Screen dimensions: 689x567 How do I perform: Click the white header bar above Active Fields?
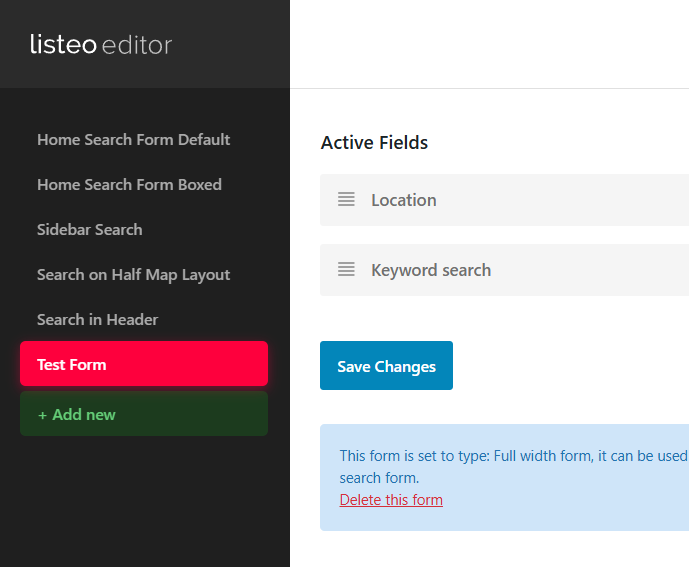489,45
